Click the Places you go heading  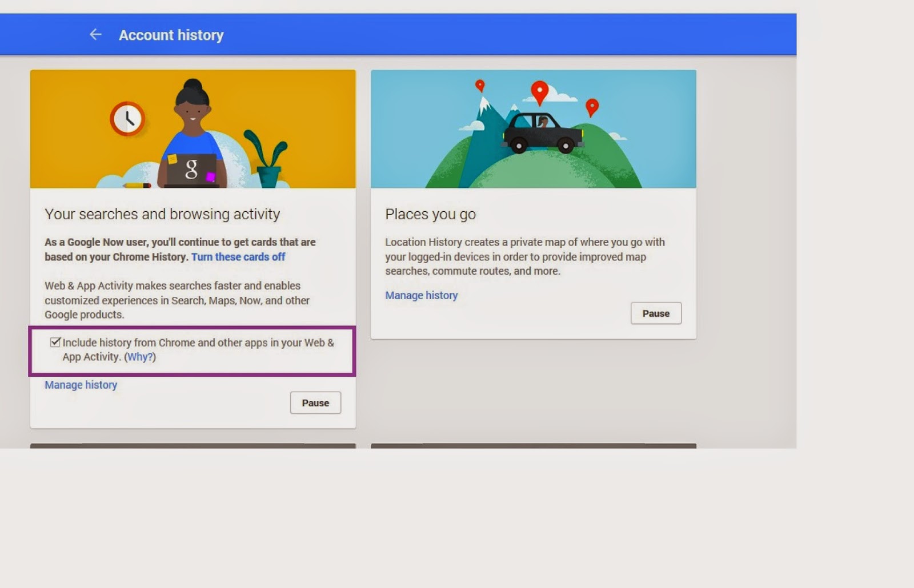pos(431,214)
